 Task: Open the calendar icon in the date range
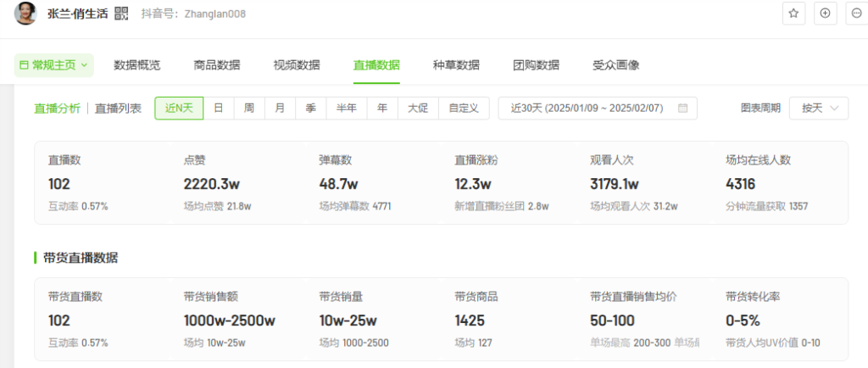point(682,109)
